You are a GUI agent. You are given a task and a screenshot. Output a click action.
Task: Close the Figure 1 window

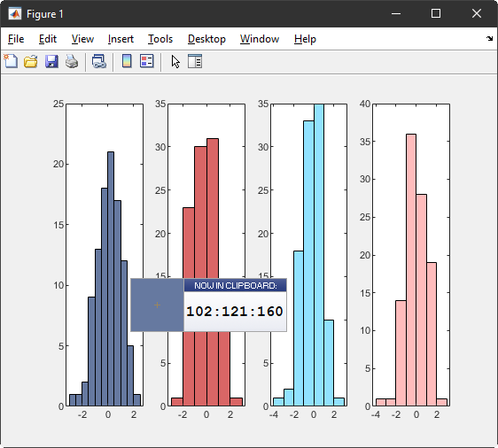[477, 13]
